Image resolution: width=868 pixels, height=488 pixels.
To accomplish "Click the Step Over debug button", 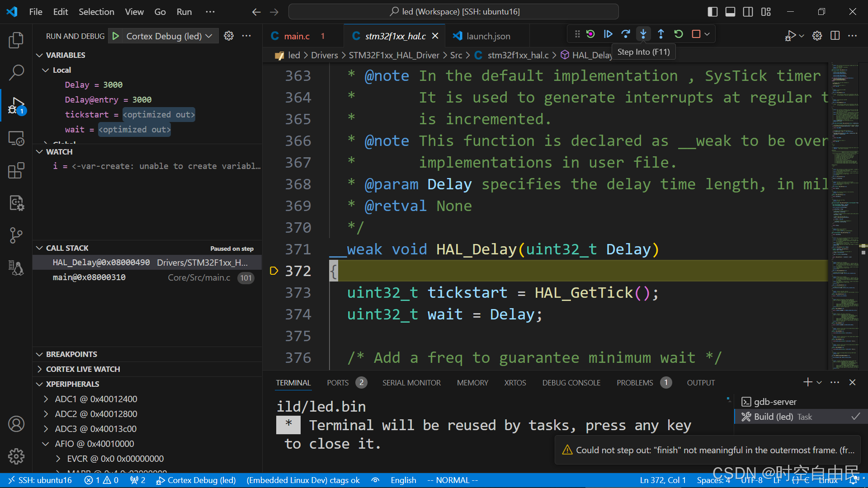I will (x=626, y=34).
